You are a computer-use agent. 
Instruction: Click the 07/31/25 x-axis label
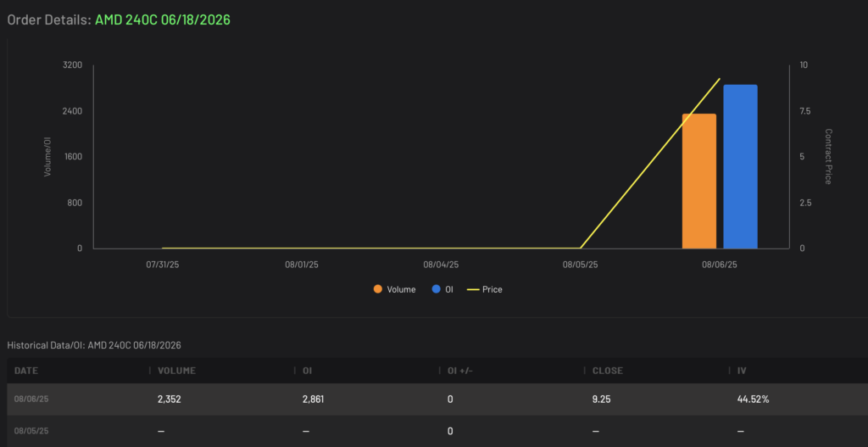pyautogui.click(x=163, y=265)
